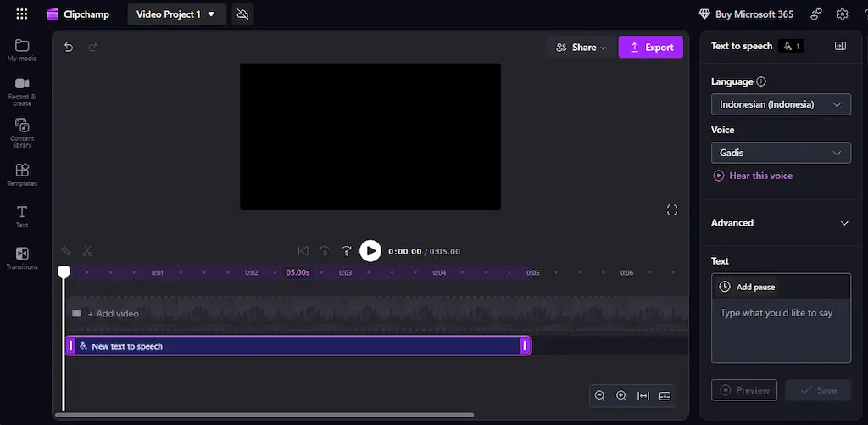Click the Save button
The image size is (868, 425).
[818, 390]
